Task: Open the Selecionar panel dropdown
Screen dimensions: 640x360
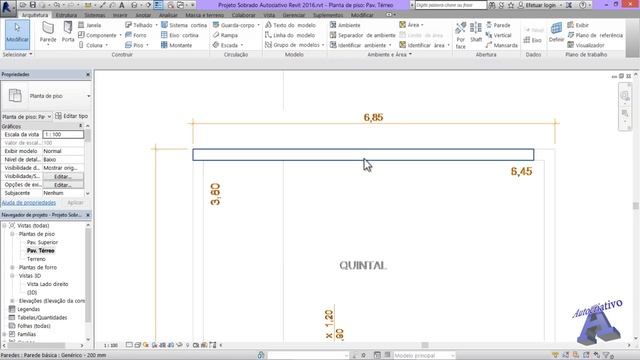Action: (x=17, y=54)
